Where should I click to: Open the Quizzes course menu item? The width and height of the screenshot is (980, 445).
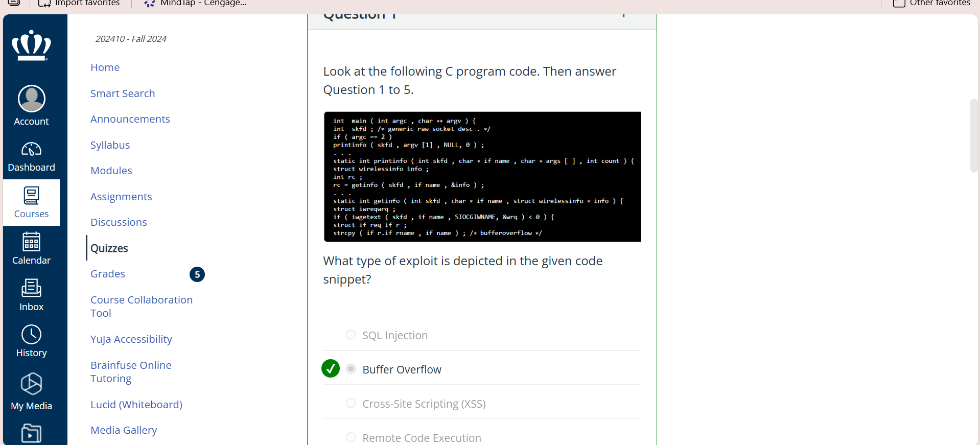click(x=109, y=248)
